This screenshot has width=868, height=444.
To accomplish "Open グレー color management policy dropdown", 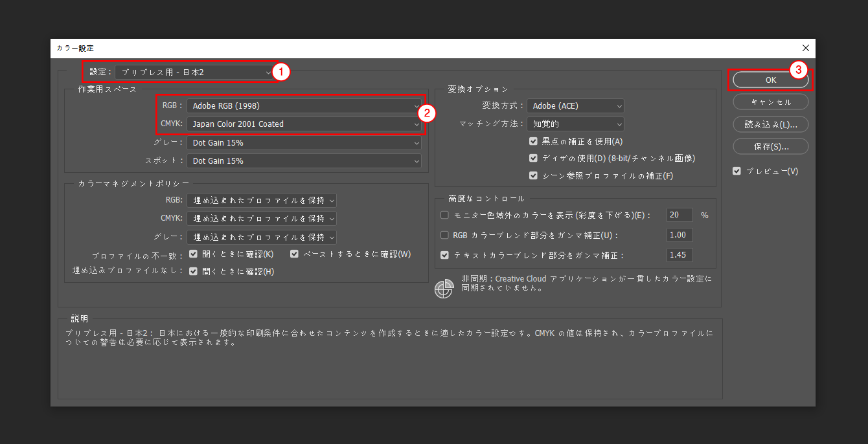I will click(x=262, y=237).
